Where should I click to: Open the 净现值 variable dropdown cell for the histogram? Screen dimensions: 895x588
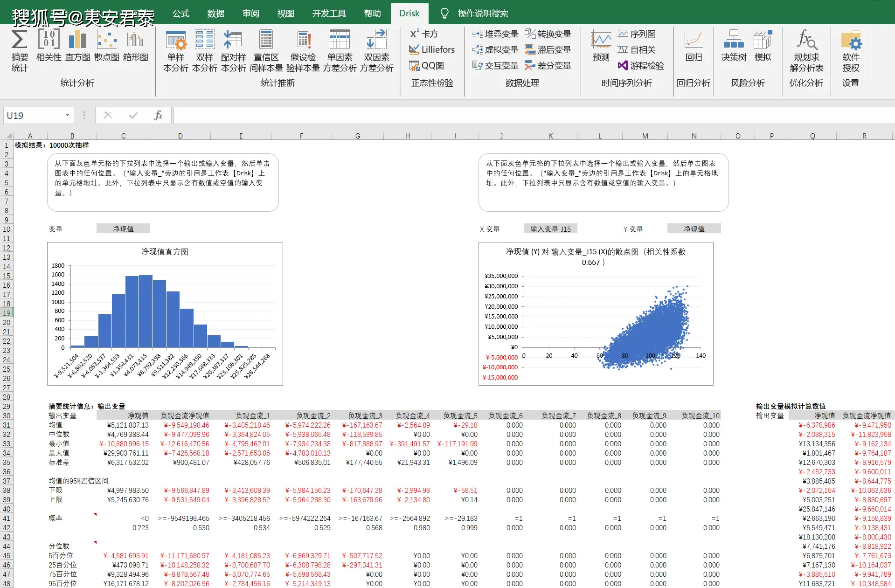123,228
